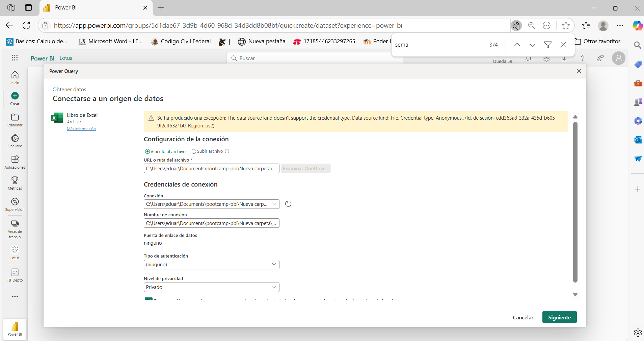Click info icon next to Subir archivo
The width and height of the screenshot is (644, 341).
[227, 151]
